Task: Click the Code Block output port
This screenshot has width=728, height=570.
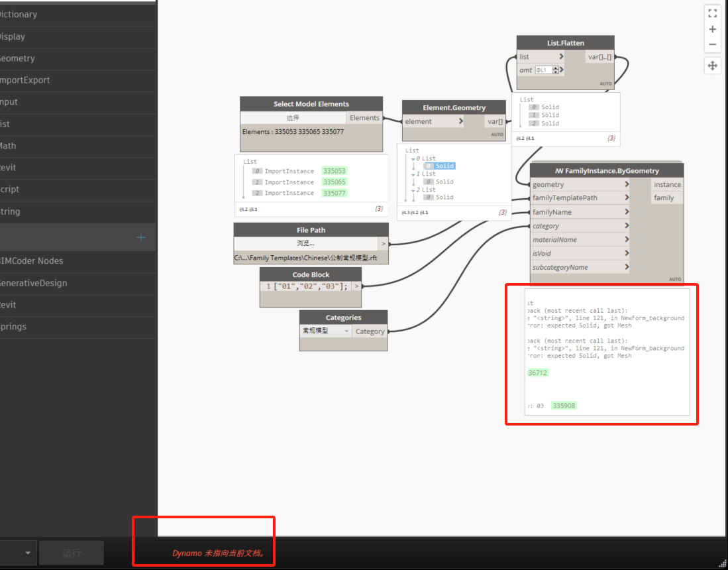Action: point(357,286)
